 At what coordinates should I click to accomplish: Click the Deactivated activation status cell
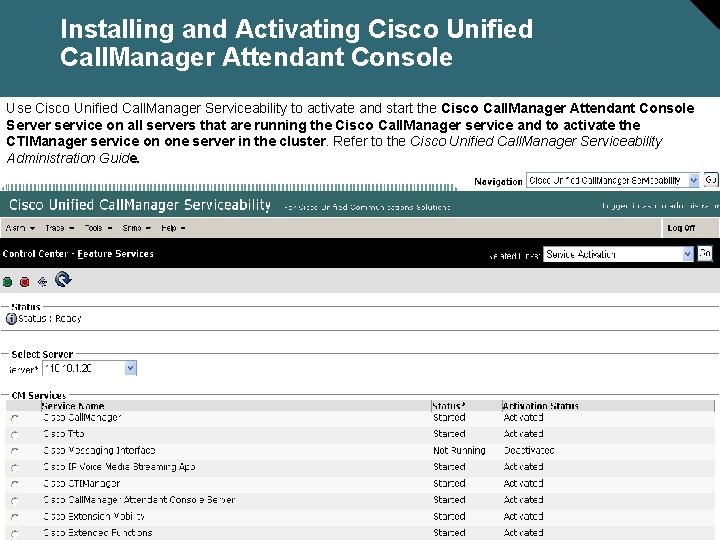point(529,450)
